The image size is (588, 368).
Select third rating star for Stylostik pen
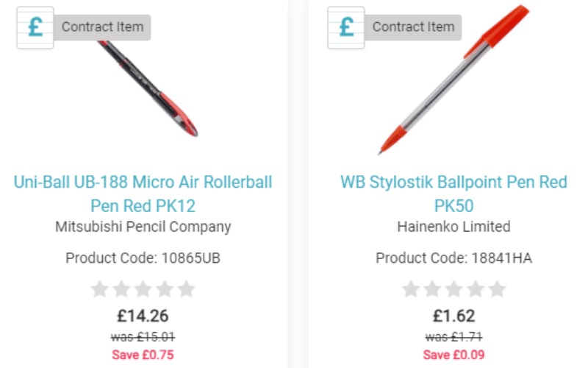point(453,289)
